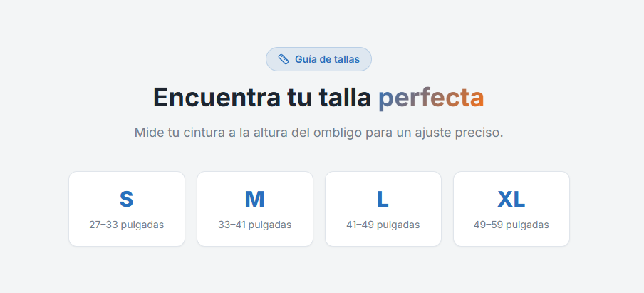Viewport: 644px width, 293px height.
Task: Click the 33–41 pulgadas measurement text
Action: [x=254, y=225]
